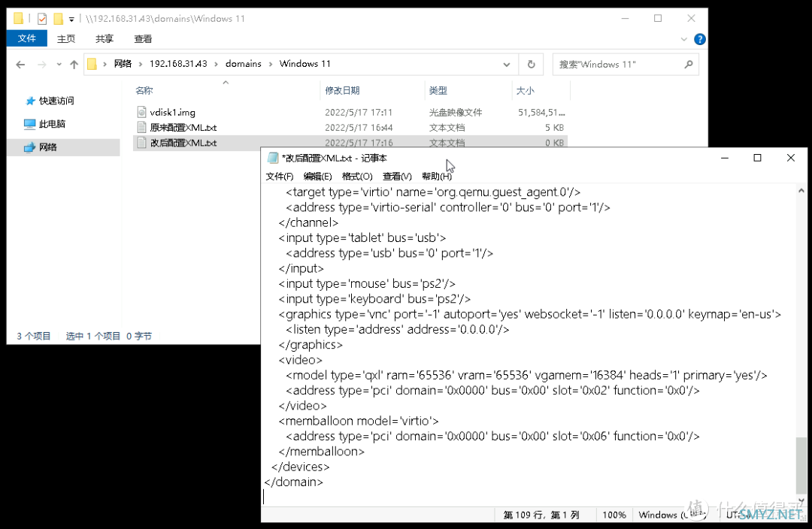Click the 3 个项目 status bar text

point(34,337)
